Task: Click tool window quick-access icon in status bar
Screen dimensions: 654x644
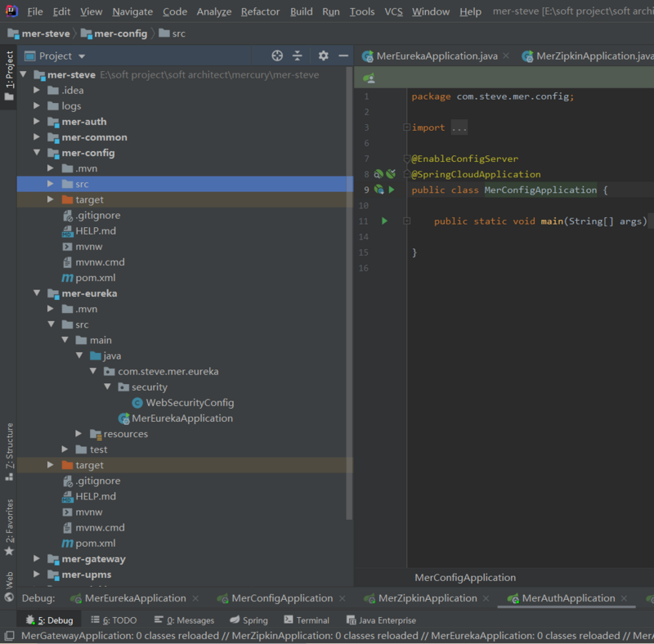Action: [x=8, y=635]
